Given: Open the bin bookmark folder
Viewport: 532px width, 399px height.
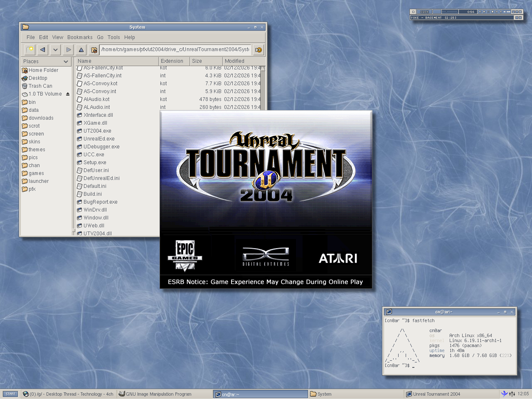Looking at the screenshot, I should point(29,102).
